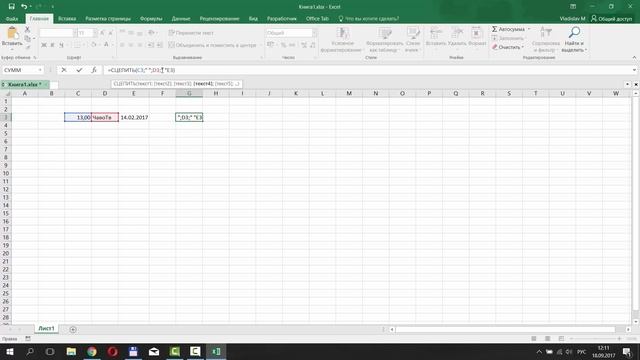Switch to Page Layout view in status bar
This screenshot has width=640, height=360.
pyautogui.click(x=547, y=339)
